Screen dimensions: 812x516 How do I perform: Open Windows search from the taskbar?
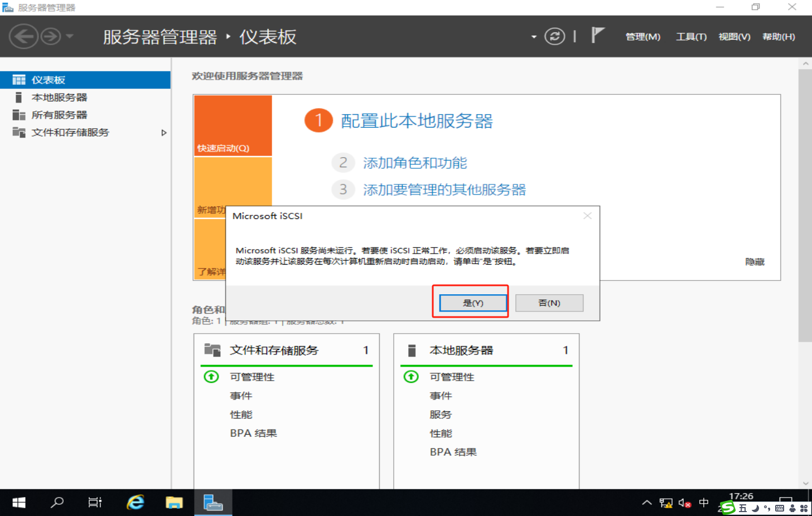pyautogui.click(x=57, y=503)
